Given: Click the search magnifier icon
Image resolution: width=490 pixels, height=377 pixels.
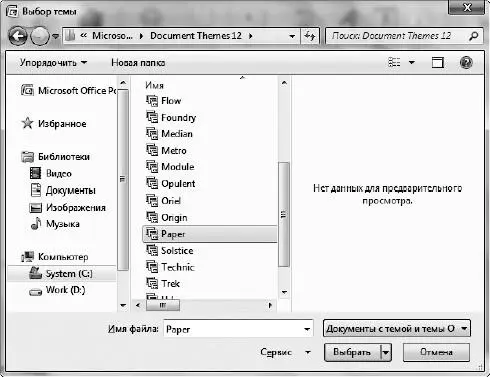Looking at the screenshot, I should point(473,36).
